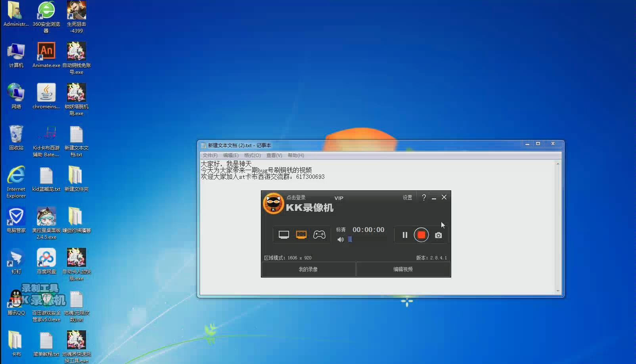Select region recording mode icon
This screenshot has width=636, height=364.
click(x=301, y=235)
